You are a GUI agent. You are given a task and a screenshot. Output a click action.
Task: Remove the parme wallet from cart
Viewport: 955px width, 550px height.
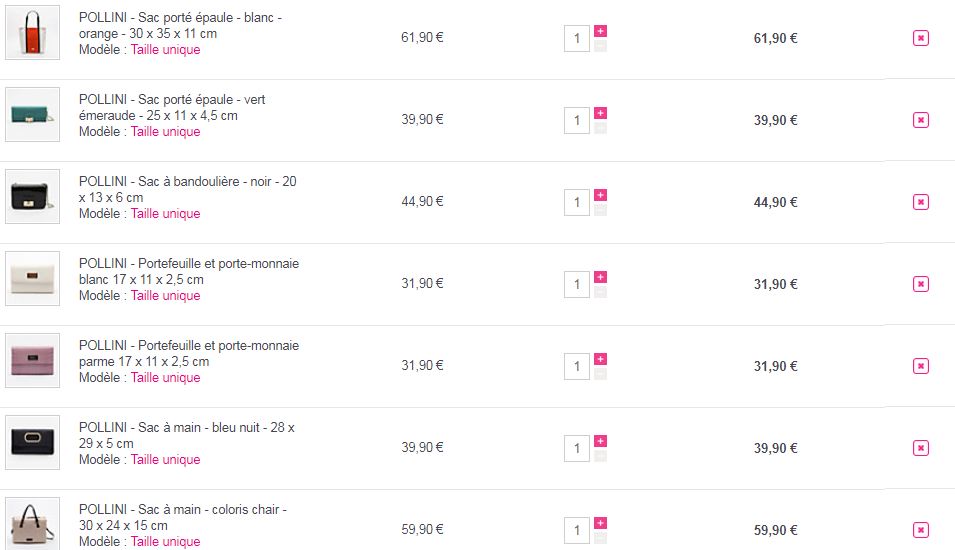pyautogui.click(x=921, y=366)
